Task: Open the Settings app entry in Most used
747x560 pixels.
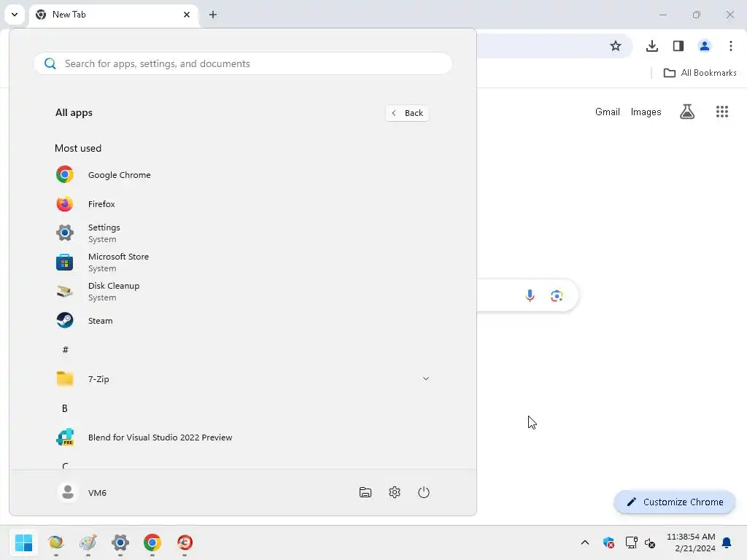Action: (x=242, y=233)
